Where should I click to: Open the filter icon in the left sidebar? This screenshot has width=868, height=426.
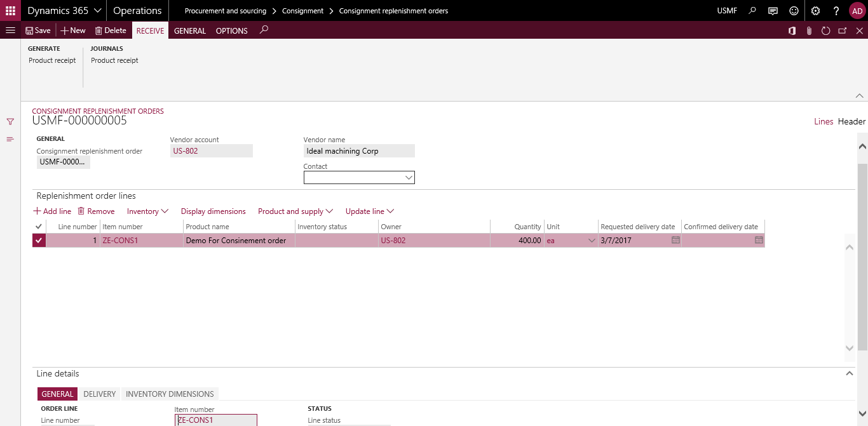coord(10,121)
